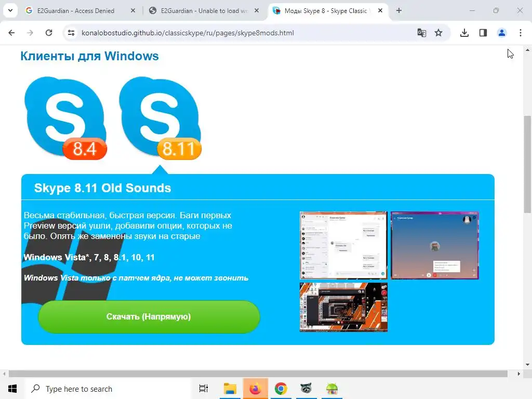Open Task View on the taskbar
Screen dimensions: 532x399
204,389
